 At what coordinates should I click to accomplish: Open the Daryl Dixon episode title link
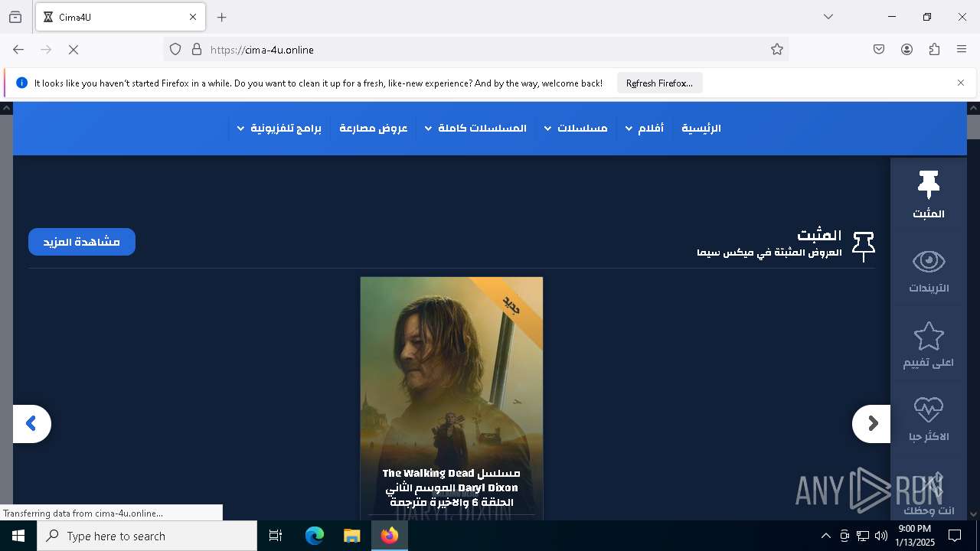point(452,487)
